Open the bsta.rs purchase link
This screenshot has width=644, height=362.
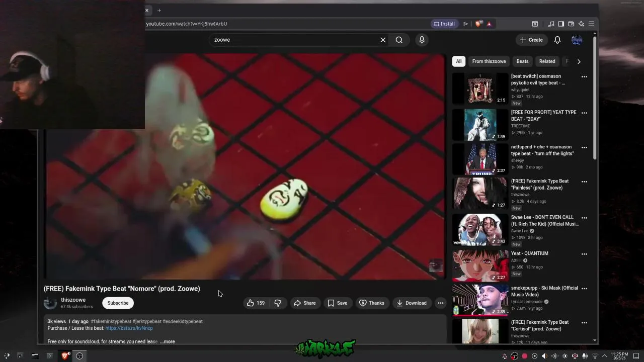[129, 328]
